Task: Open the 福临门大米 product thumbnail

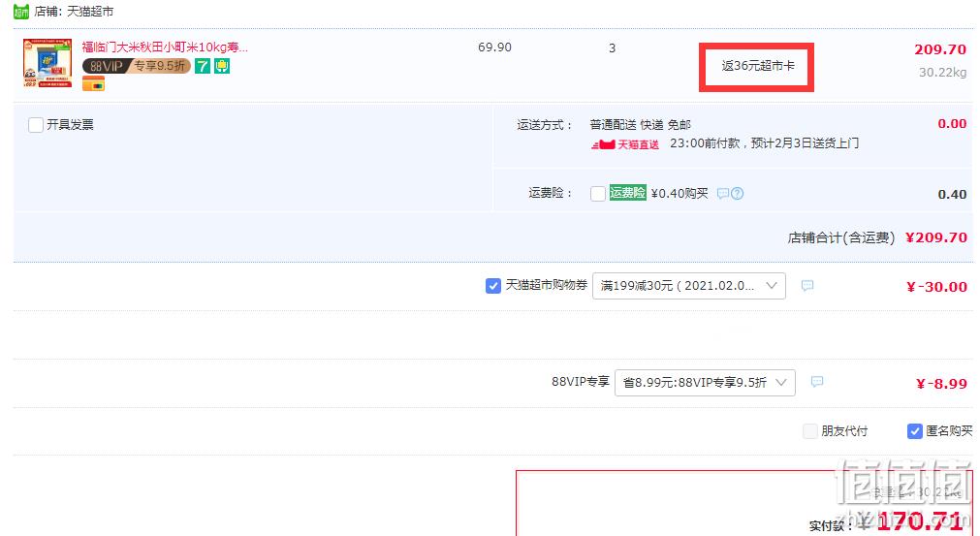Action: click(47, 62)
